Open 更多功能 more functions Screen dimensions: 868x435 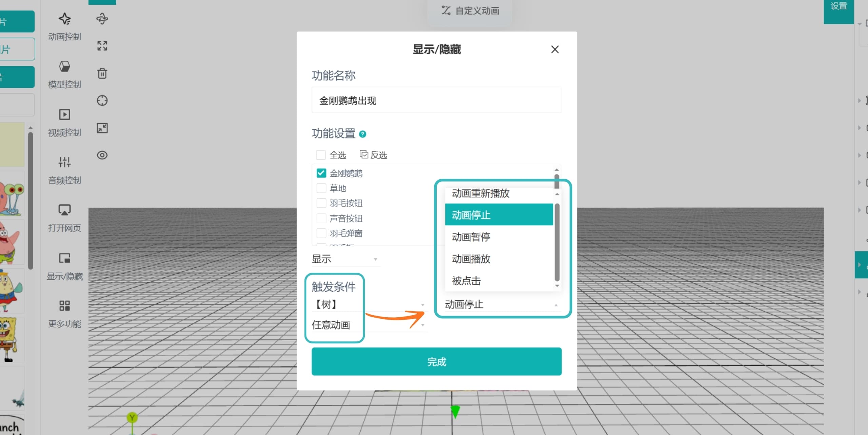coord(64,314)
